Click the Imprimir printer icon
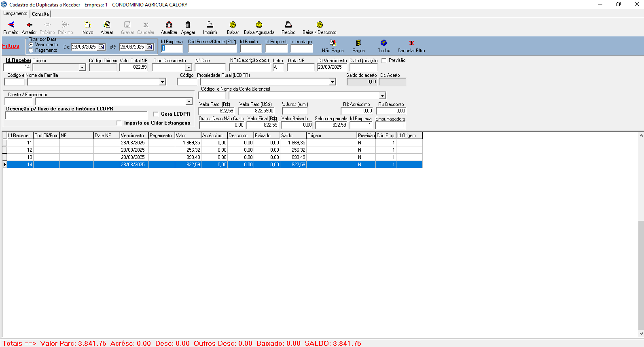The image size is (644, 347). [210, 25]
